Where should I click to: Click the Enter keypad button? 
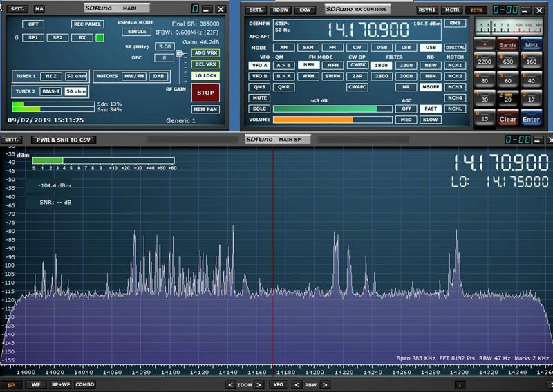pos(531,118)
